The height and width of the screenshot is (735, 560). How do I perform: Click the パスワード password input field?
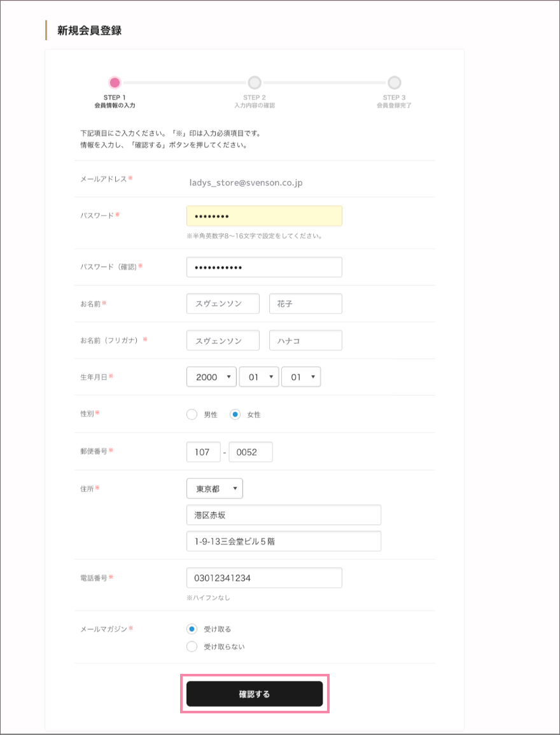click(x=264, y=215)
